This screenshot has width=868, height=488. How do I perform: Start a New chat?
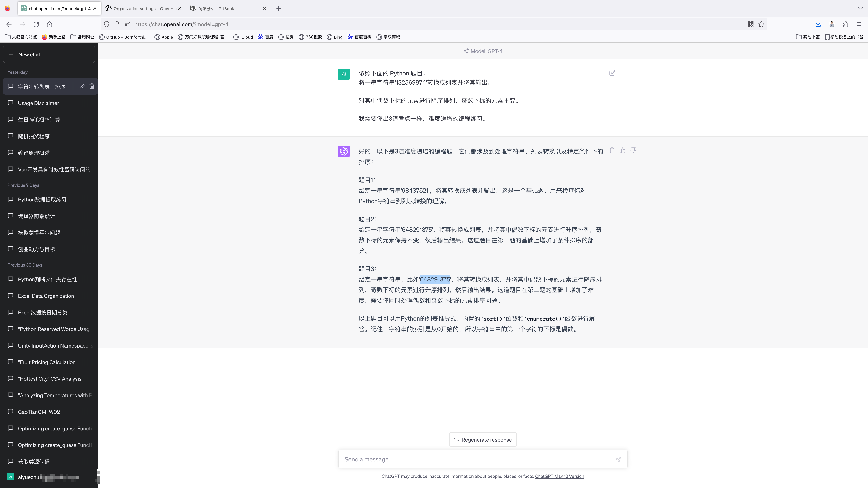coord(49,54)
